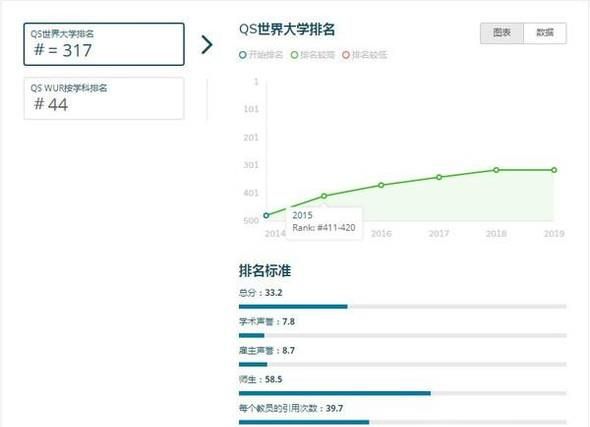Select the 2017 data point on chart

point(439,177)
